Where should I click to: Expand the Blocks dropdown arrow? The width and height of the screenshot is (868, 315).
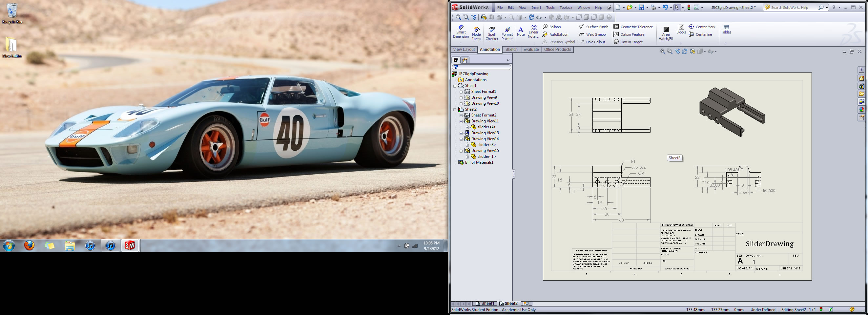point(681,43)
